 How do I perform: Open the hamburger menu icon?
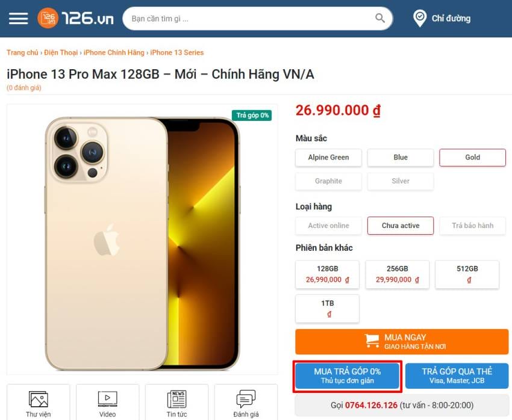pos(18,18)
